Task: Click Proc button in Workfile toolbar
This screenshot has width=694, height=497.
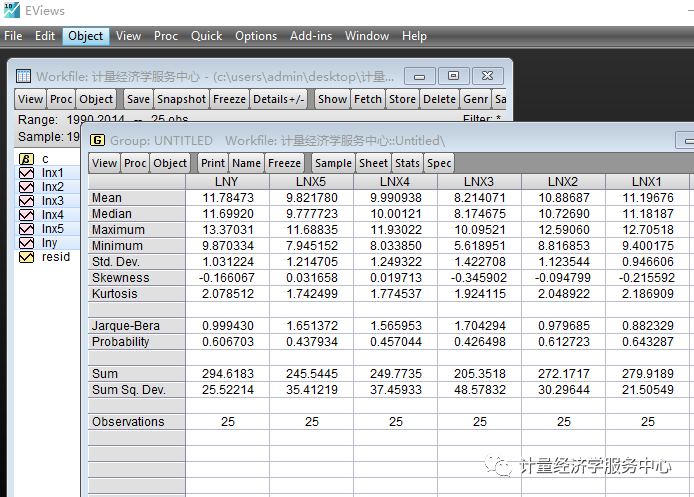Action: click(61, 99)
